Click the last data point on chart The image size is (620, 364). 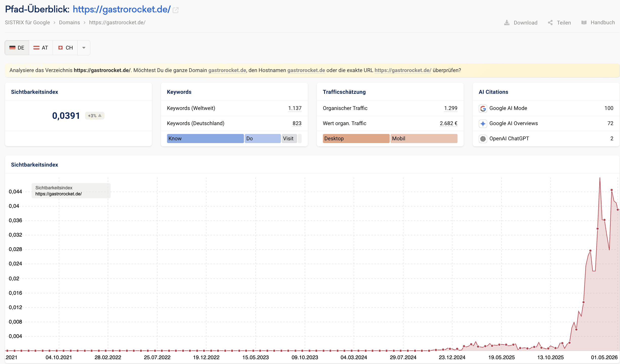click(x=618, y=210)
